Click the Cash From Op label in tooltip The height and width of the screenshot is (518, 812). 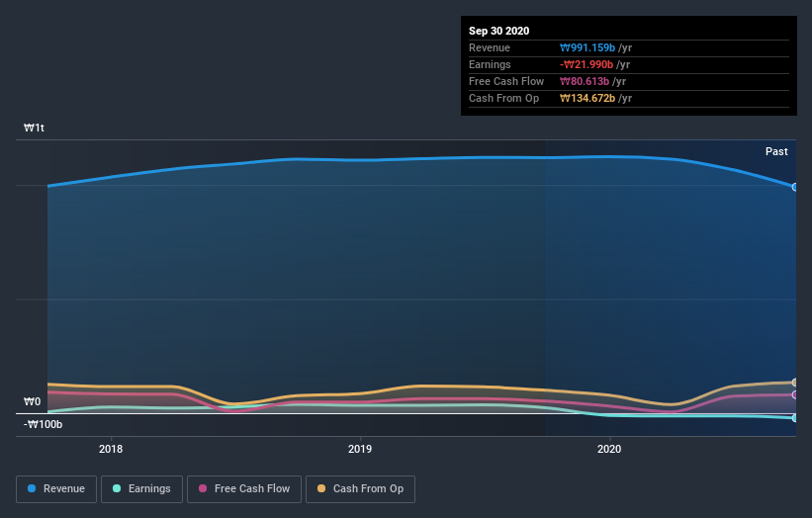click(x=503, y=98)
